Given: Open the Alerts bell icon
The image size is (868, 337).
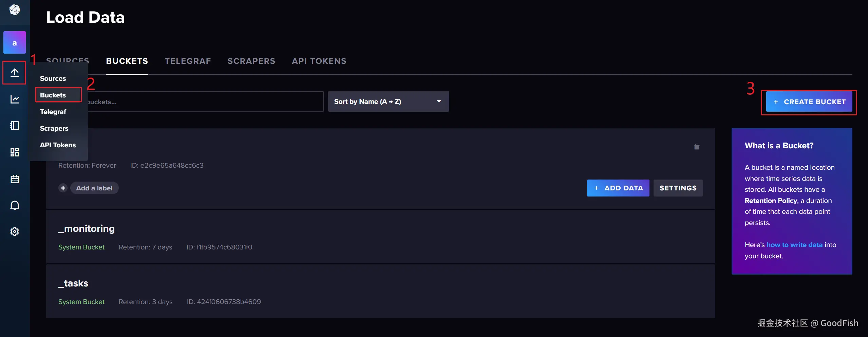Looking at the screenshot, I should coord(15,205).
